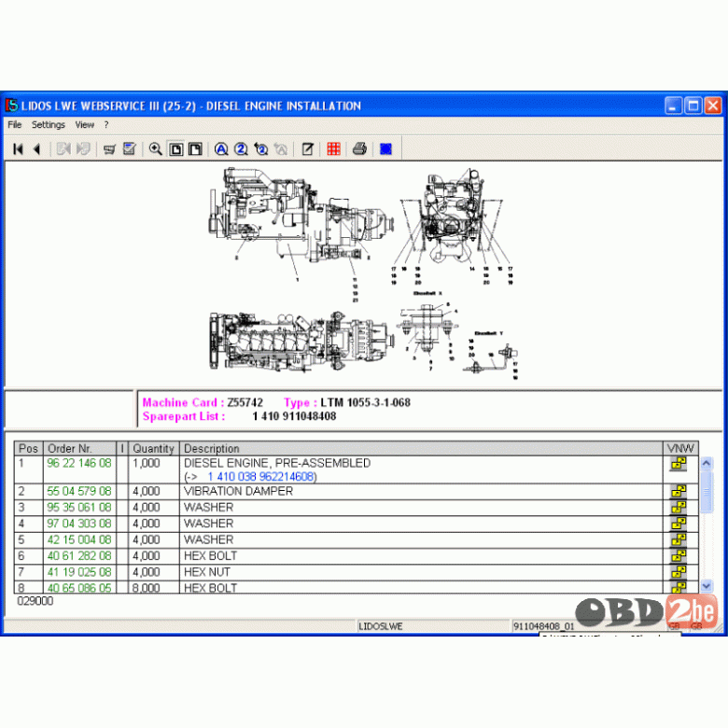Open the File menu
728x728 pixels.
(14, 125)
